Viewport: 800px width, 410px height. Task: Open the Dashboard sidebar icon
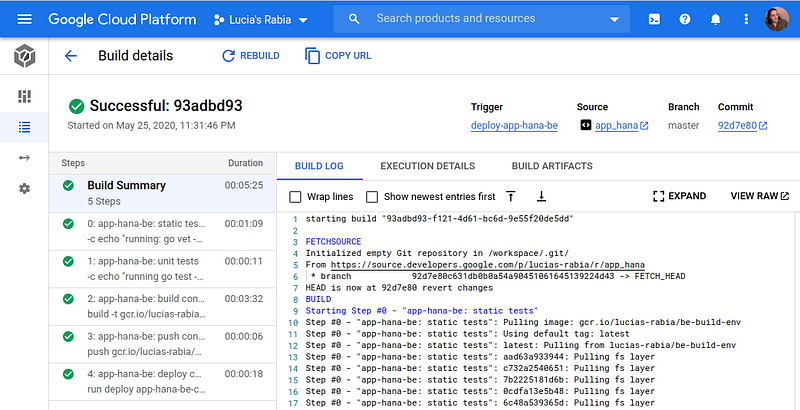(24, 96)
